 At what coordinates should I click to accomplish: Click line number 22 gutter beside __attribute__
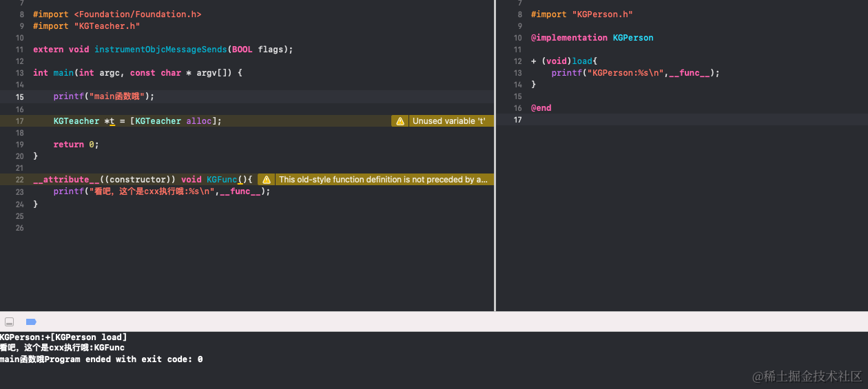click(x=19, y=180)
